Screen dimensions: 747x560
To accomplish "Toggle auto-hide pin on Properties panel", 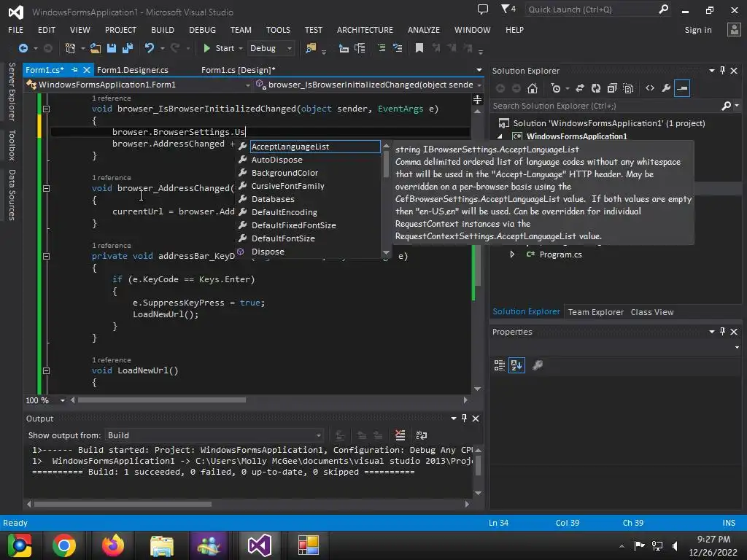I will [722, 332].
